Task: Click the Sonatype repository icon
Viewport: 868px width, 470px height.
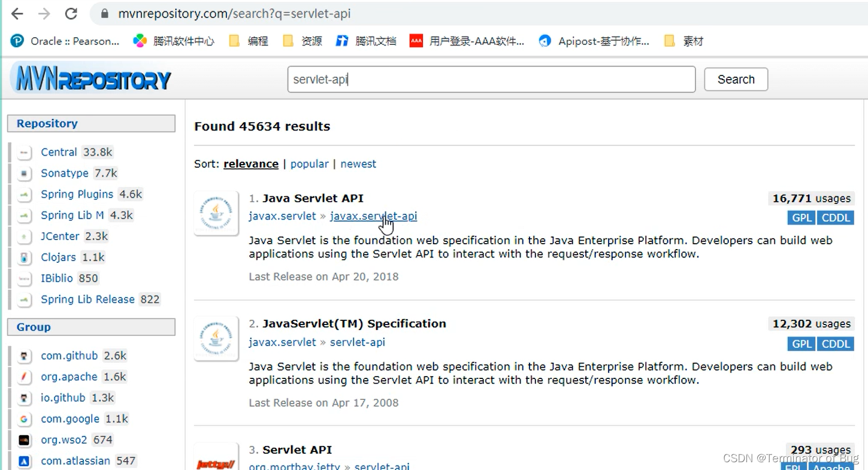Action: coord(24,174)
